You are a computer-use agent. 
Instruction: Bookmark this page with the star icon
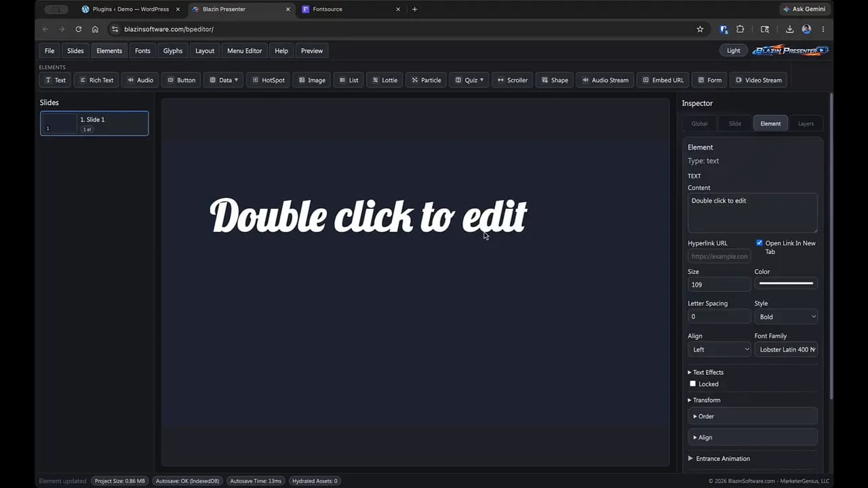700,29
